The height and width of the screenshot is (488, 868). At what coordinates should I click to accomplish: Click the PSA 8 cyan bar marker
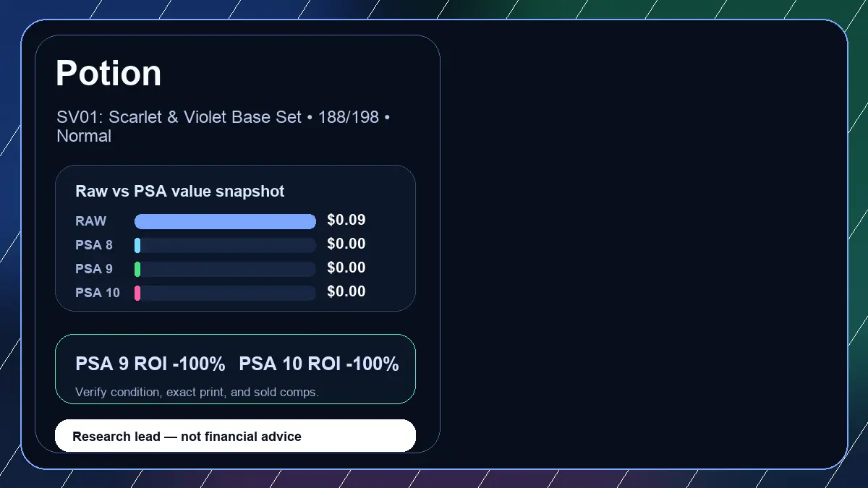click(137, 245)
